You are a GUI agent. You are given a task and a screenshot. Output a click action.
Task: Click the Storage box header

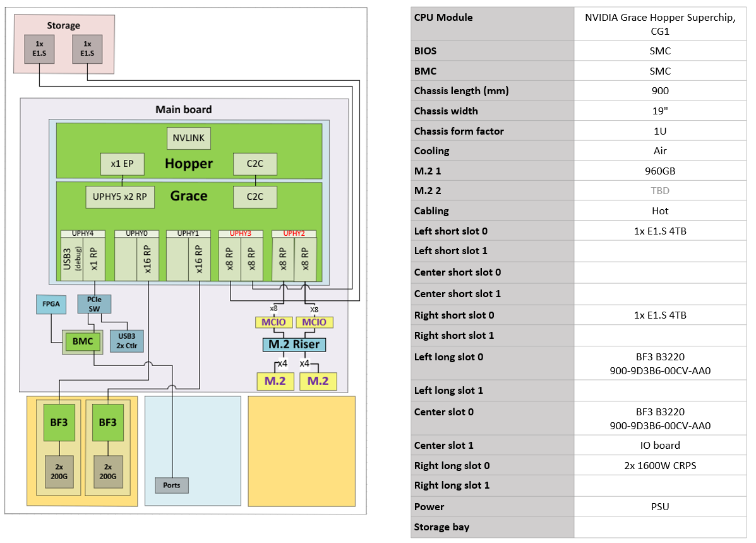point(64,25)
